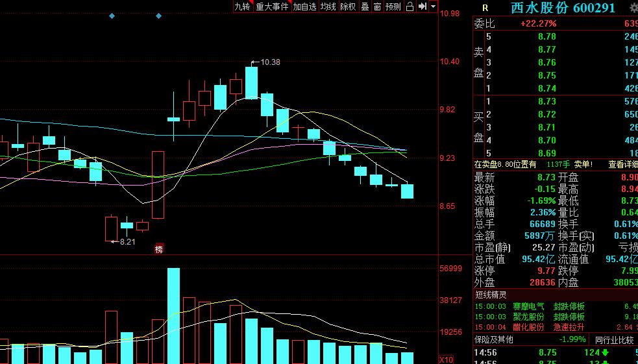Open the 保险及其他 sector link
Image resolution: width=638 pixels, height=364 pixels.
[x=493, y=339]
